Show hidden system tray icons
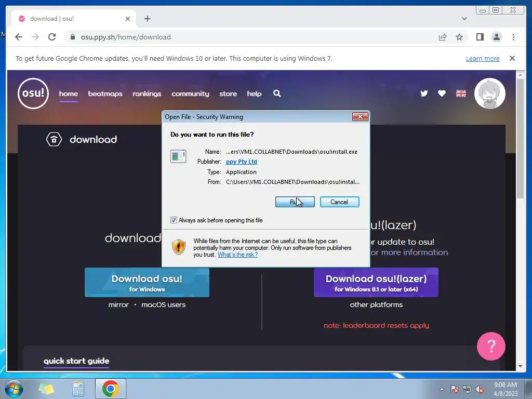Viewport: 532px width, 399px height. [442, 389]
